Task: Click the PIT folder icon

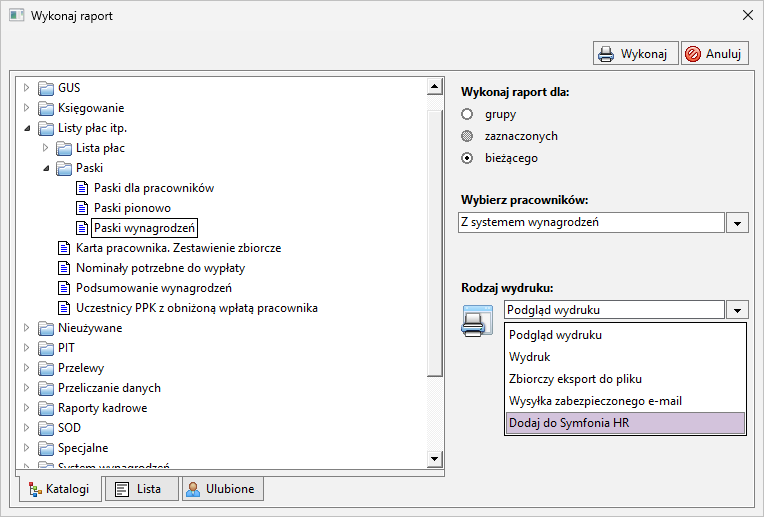Action: 46,348
